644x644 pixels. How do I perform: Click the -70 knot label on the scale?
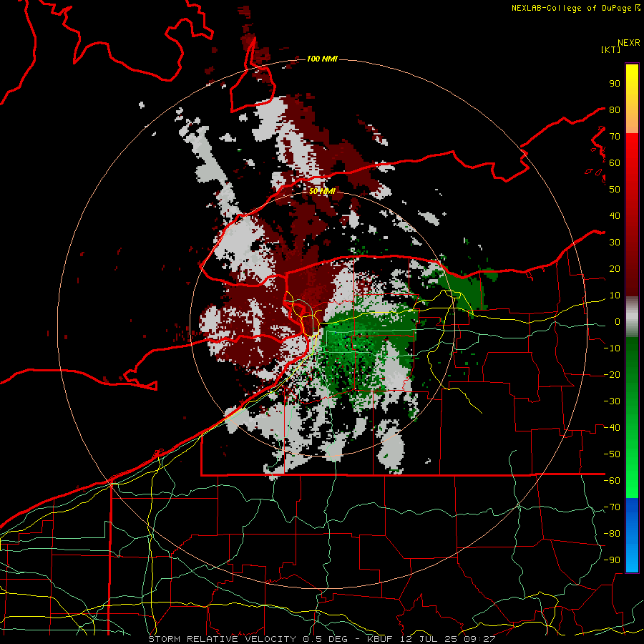pyautogui.click(x=612, y=507)
